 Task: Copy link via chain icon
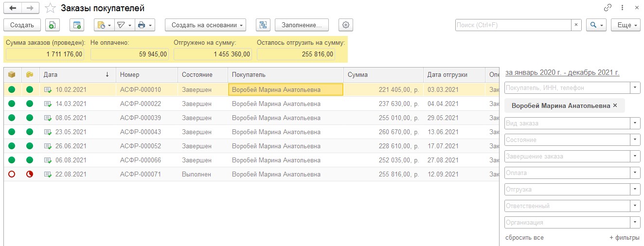(608, 8)
